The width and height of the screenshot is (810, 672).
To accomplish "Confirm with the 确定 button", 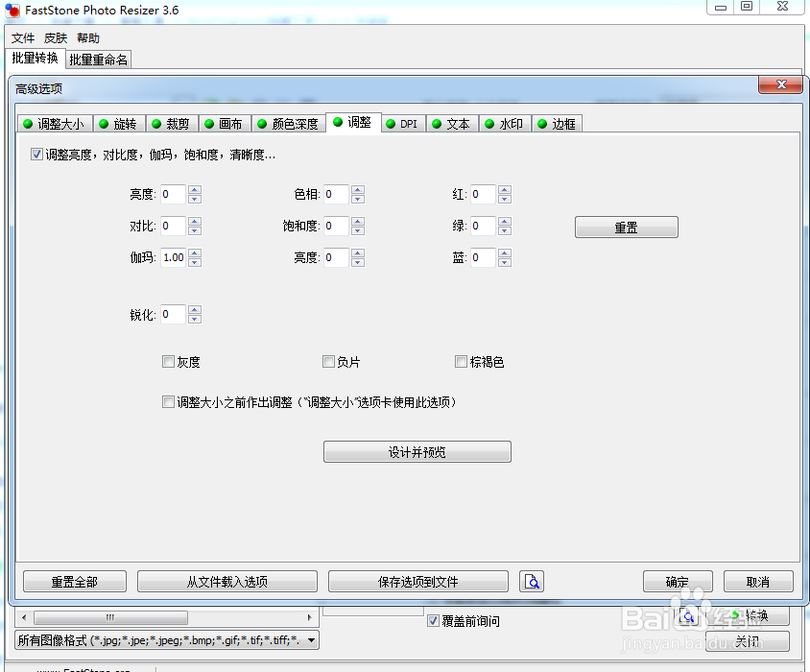I will (x=678, y=582).
